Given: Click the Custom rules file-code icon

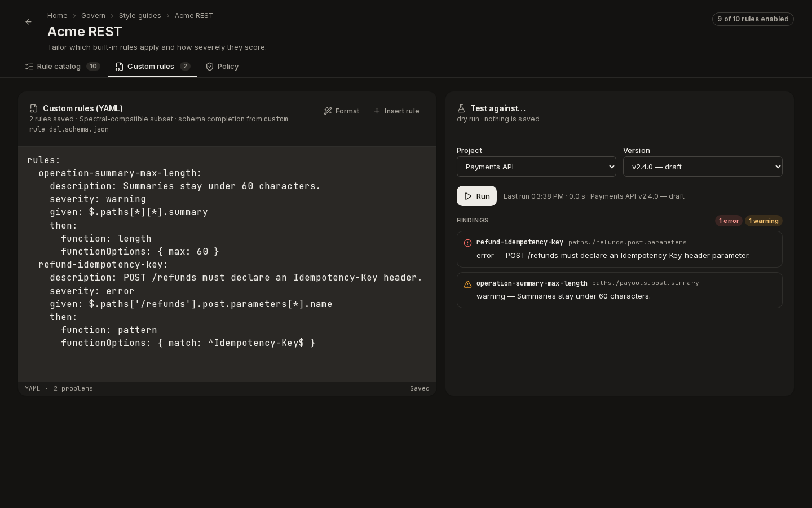Looking at the screenshot, I should tap(119, 67).
